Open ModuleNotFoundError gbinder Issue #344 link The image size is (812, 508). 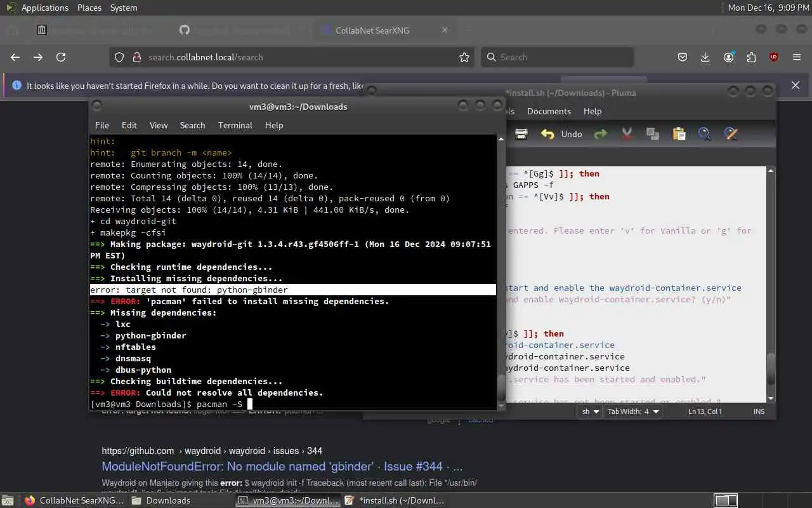282,467
